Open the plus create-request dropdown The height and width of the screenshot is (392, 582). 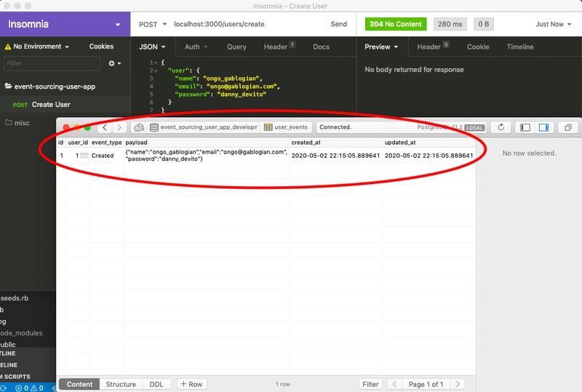click(115, 63)
